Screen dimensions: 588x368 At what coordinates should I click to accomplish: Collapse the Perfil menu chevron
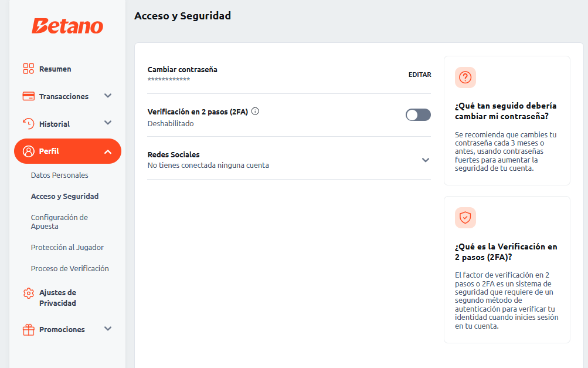tap(108, 152)
